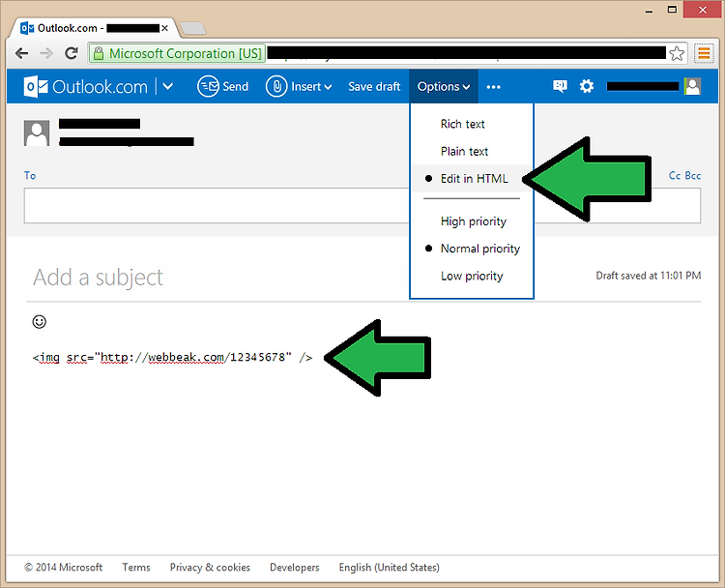Select Edit in HTML option
The height and width of the screenshot is (588, 725).
[x=474, y=179]
